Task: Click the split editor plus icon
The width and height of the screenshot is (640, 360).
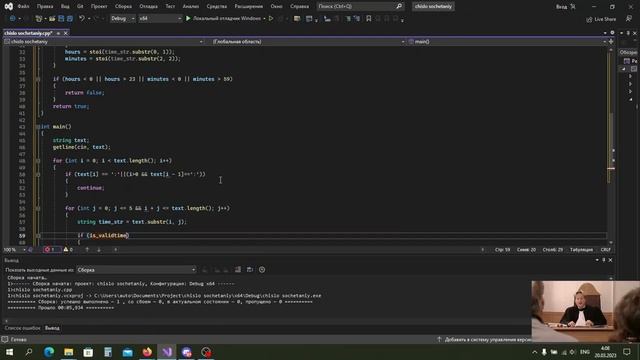Action: point(611,41)
